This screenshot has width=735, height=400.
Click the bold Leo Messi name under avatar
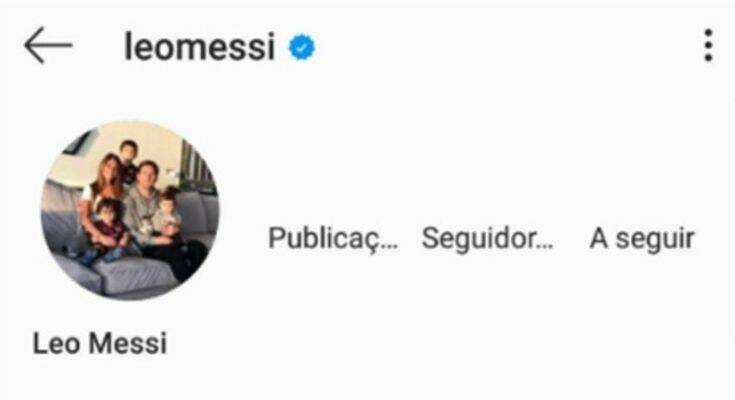point(99,343)
